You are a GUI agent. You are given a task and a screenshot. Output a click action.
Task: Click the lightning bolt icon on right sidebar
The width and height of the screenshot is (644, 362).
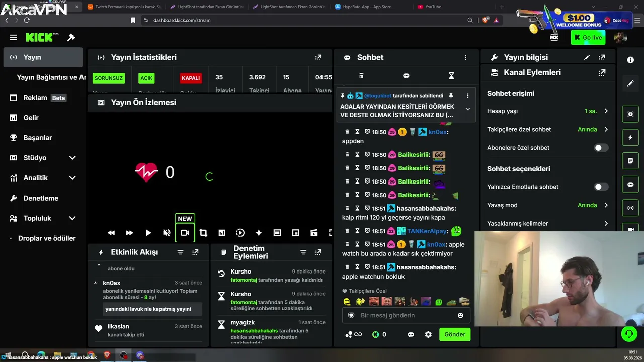(630, 137)
